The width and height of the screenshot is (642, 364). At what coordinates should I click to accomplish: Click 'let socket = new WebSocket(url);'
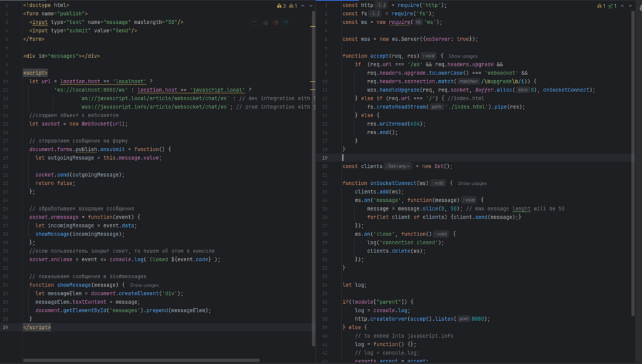[x=78, y=124]
